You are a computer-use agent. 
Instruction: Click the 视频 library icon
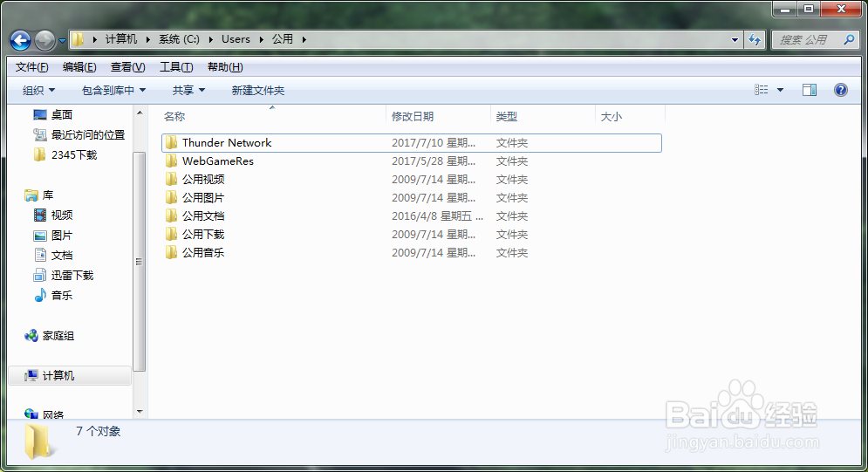point(40,215)
